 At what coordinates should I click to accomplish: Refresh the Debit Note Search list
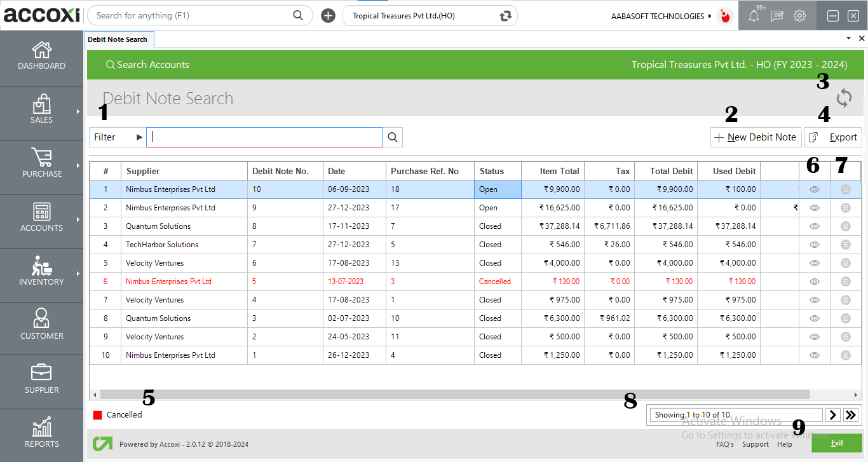tap(844, 98)
